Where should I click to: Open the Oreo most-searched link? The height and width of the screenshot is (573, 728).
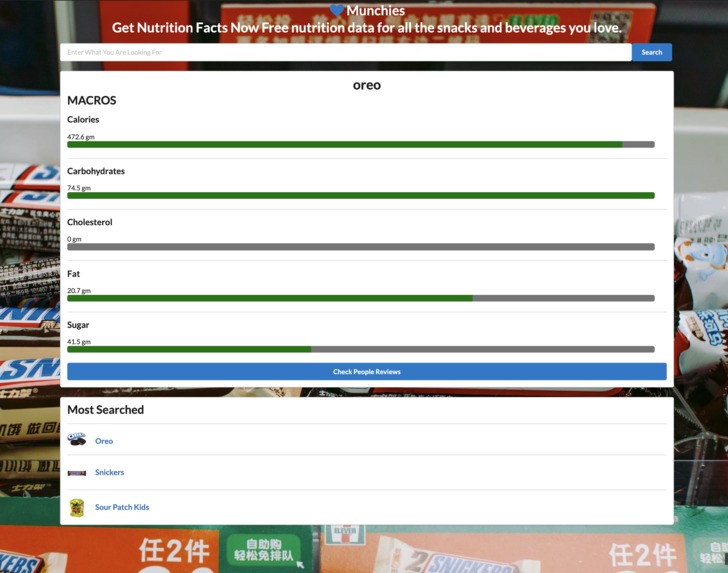(x=104, y=441)
